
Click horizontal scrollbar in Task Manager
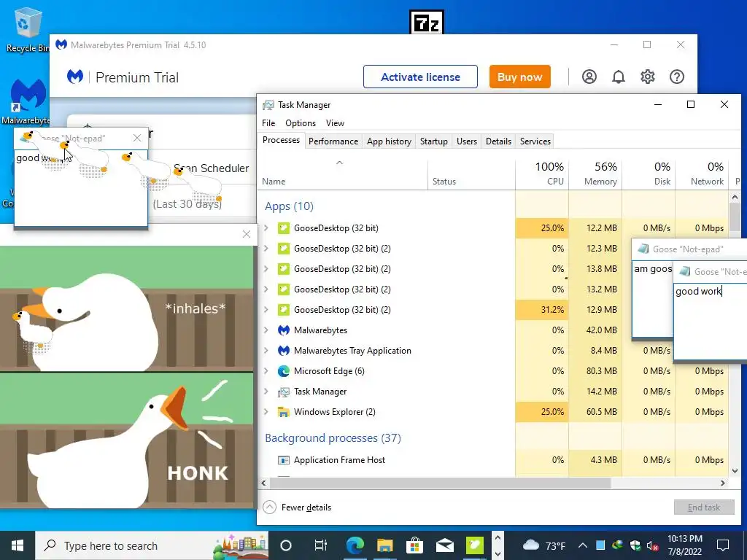(x=440, y=483)
